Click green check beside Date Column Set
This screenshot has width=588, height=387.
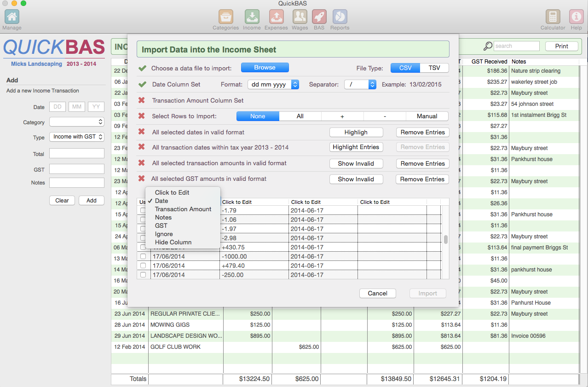tap(143, 85)
